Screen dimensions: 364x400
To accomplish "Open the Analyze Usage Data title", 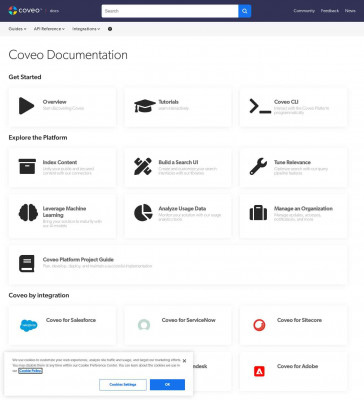I will (x=182, y=209).
